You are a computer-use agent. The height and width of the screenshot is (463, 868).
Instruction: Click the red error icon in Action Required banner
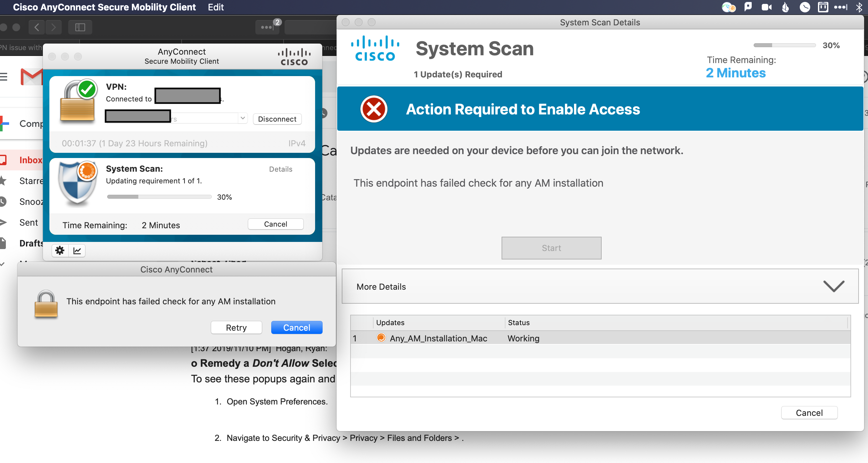(373, 109)
